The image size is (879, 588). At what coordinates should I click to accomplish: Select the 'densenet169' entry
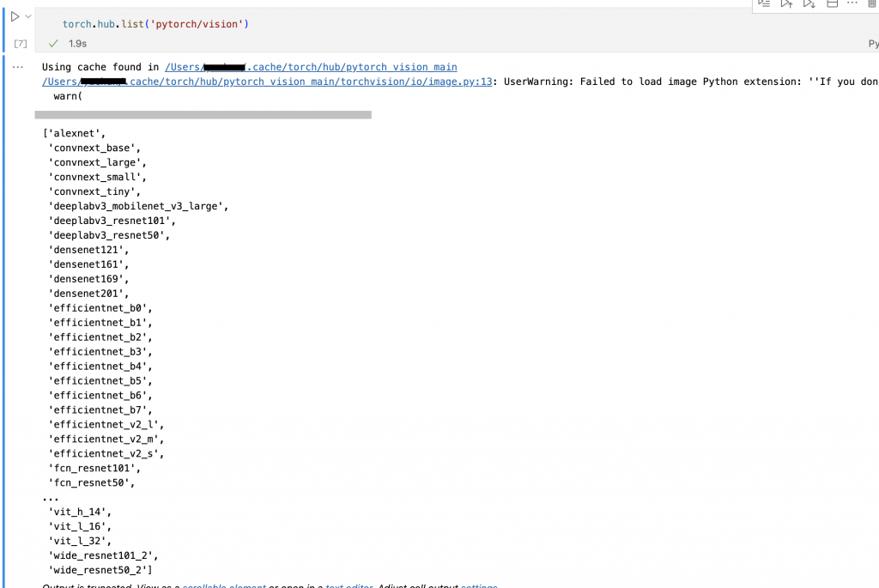tap(88, 279)
